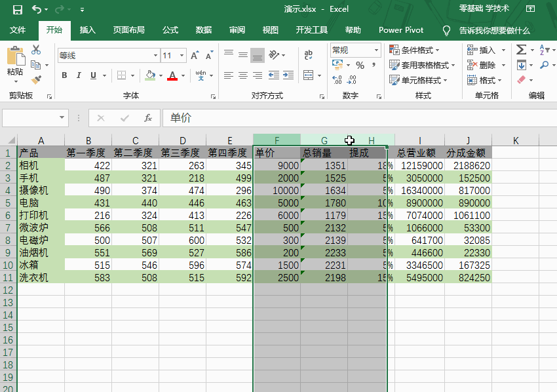The width and height of the screenshot is (557, 392).
Task: Click the decrease decimal icon
Action: [x=351, y=80]
